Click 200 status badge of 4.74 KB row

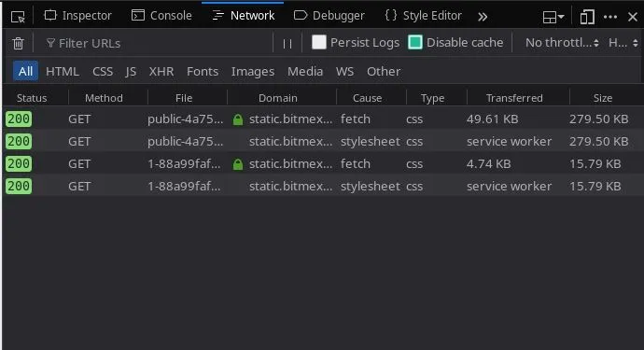(19, 164)
